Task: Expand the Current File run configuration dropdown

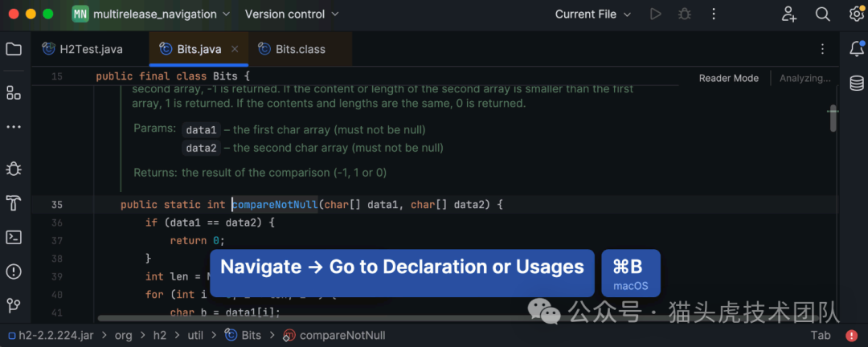Action: coord(593,14)
